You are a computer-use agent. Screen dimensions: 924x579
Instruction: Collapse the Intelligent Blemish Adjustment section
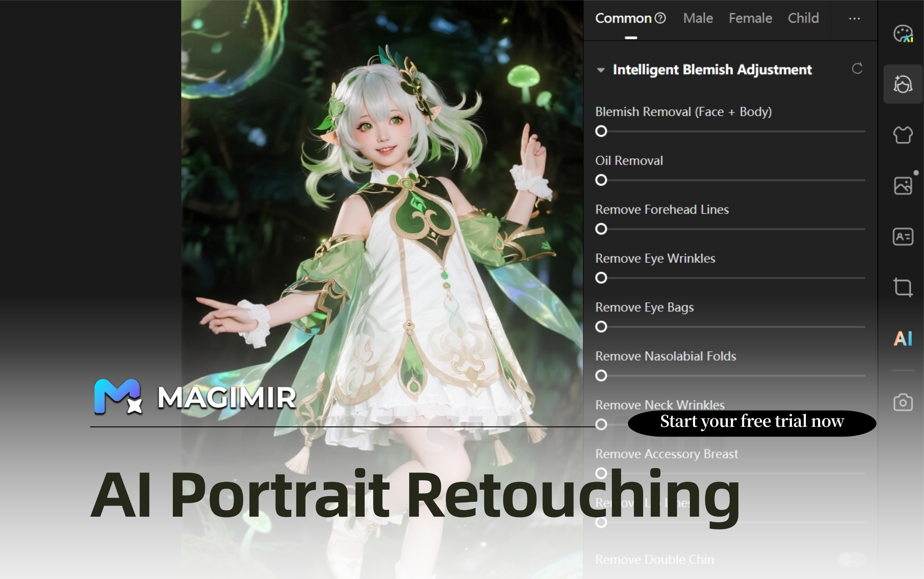tap(601, 70)
